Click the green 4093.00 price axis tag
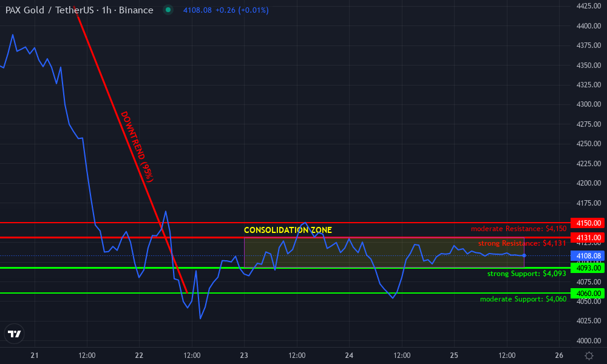The width and height of the screenshot is (607, 364). coord(588,268)
